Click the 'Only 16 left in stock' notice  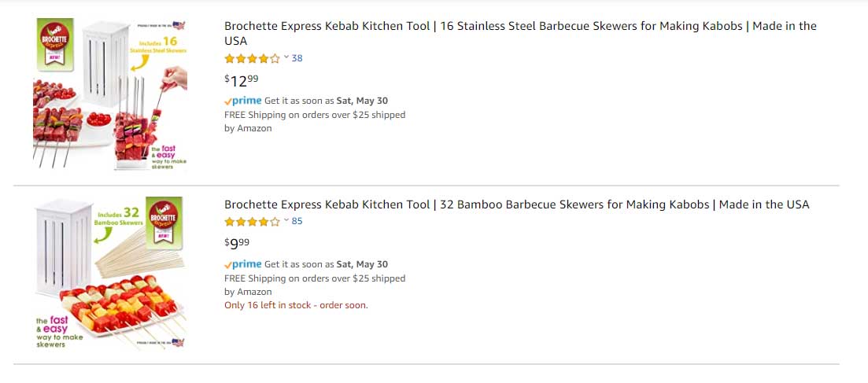click(296, 305)
